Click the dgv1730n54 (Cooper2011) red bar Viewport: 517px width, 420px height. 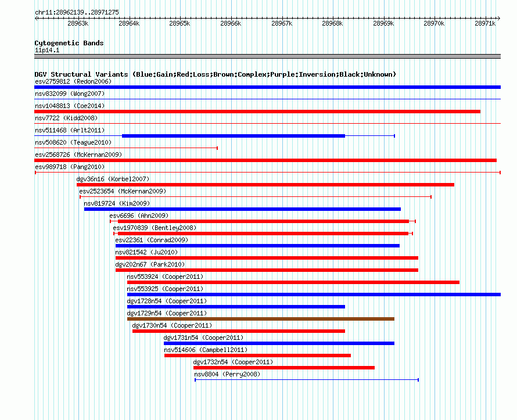click(x=239, y=331)
